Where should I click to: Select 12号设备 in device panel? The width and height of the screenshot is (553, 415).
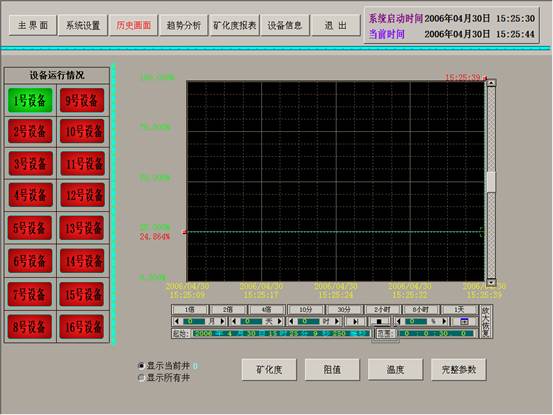pos(83,195)
